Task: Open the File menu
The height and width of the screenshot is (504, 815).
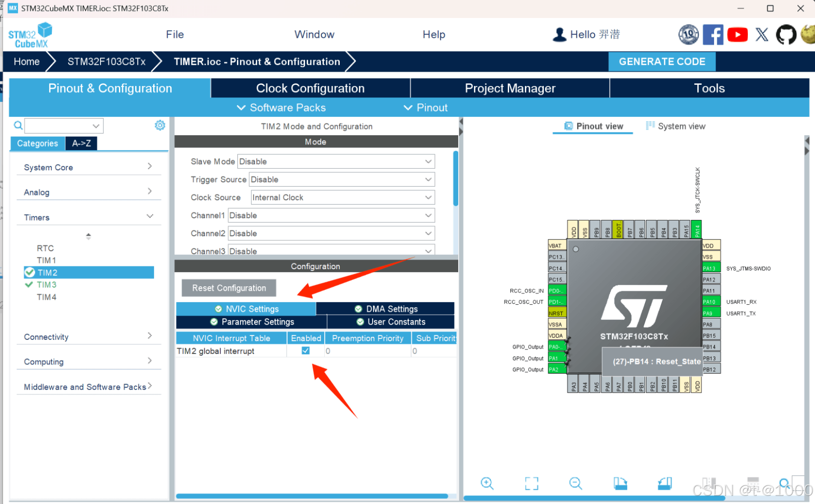Action: (175, 34)
